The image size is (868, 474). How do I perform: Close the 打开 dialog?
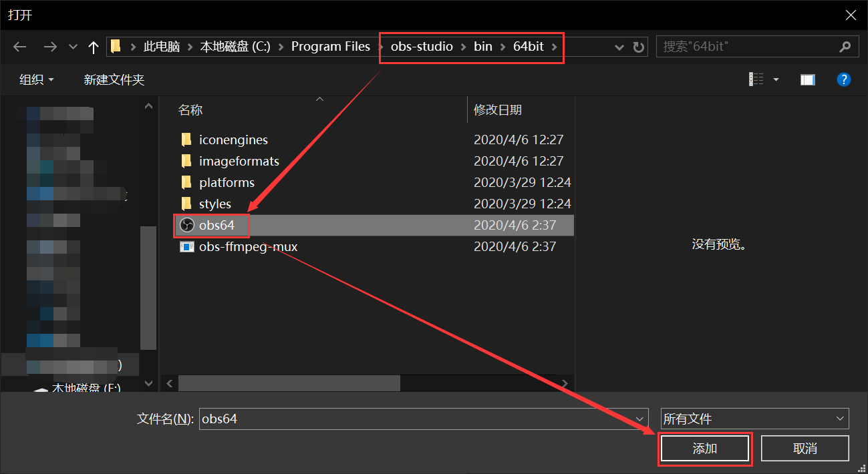point(851,15)
